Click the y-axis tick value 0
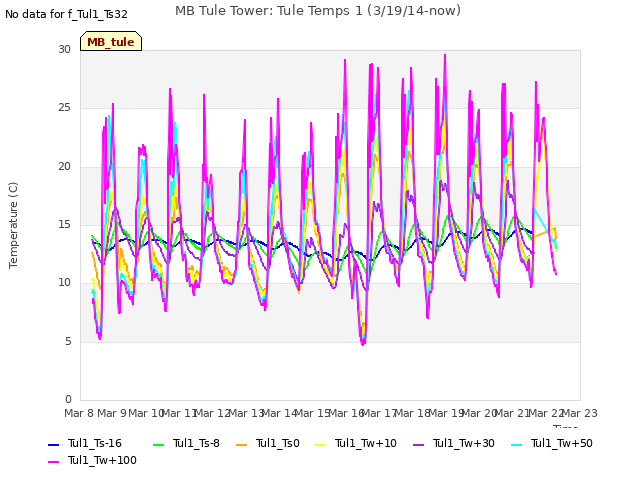The image size is (640, 480). [x=68, y=399]
